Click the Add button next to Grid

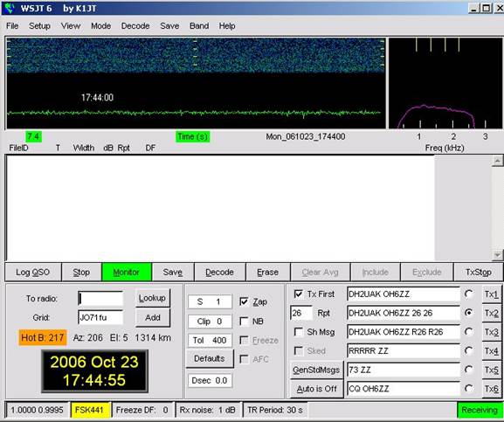click(152, 317)
